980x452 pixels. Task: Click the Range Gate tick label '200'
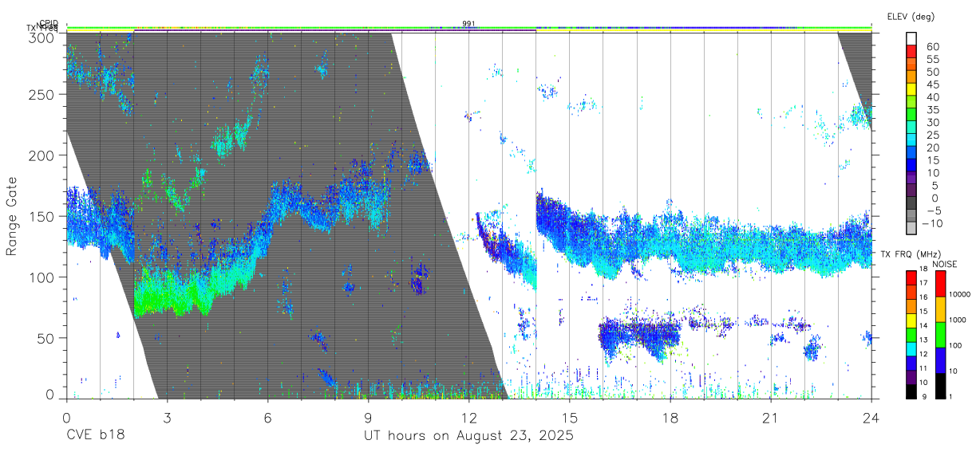pos(43,155)
